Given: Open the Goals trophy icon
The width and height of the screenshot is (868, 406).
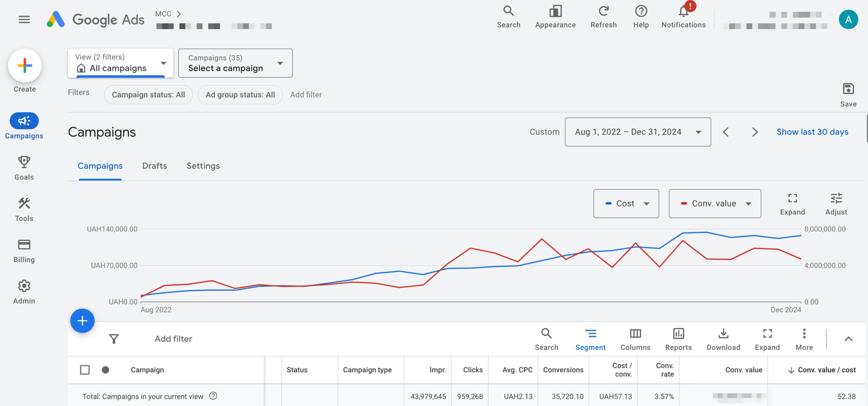Looking at the screenshot, I should [x=24, y=162].
